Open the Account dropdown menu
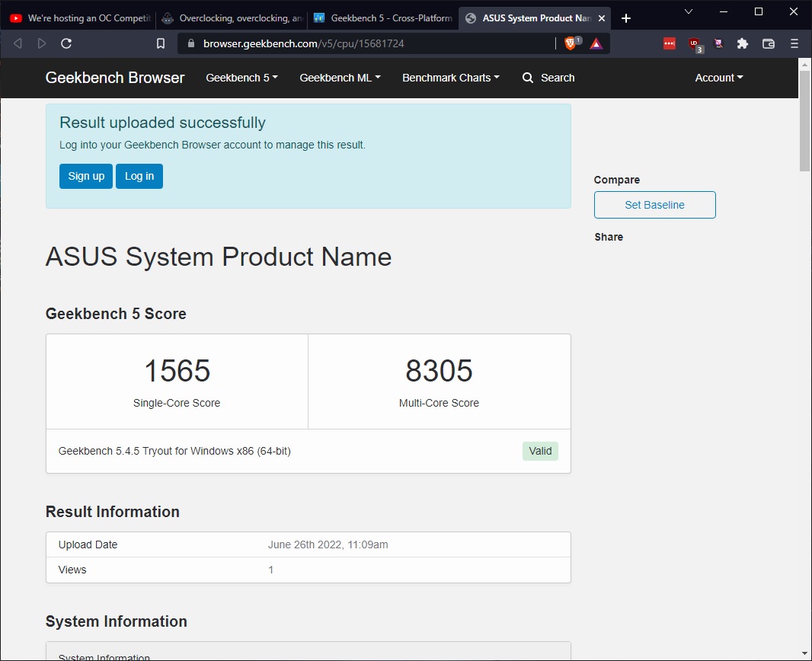Image resolution: width=812 pixels, height=661 pixels. pos(719,78)
